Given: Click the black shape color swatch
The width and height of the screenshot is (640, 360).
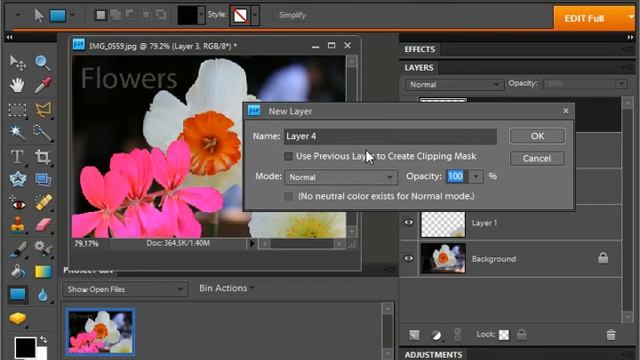Looking at the screenshot, I should coord(187,16).
